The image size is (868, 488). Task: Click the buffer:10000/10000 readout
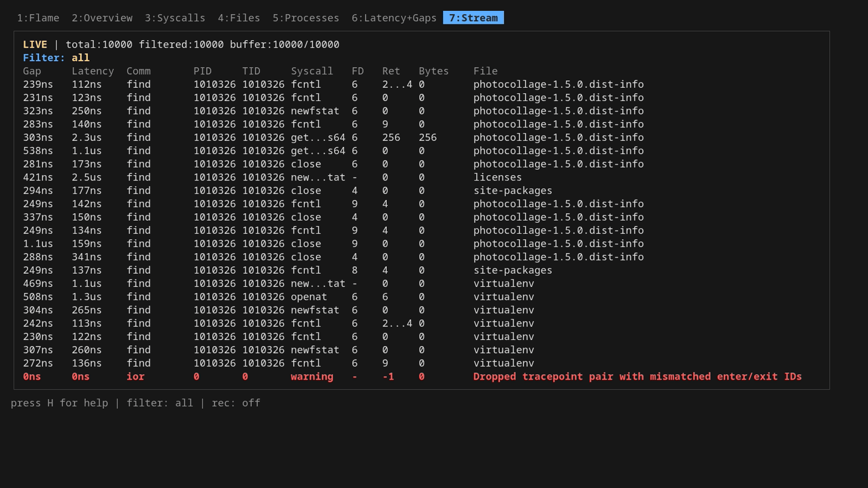coord(284,44)
